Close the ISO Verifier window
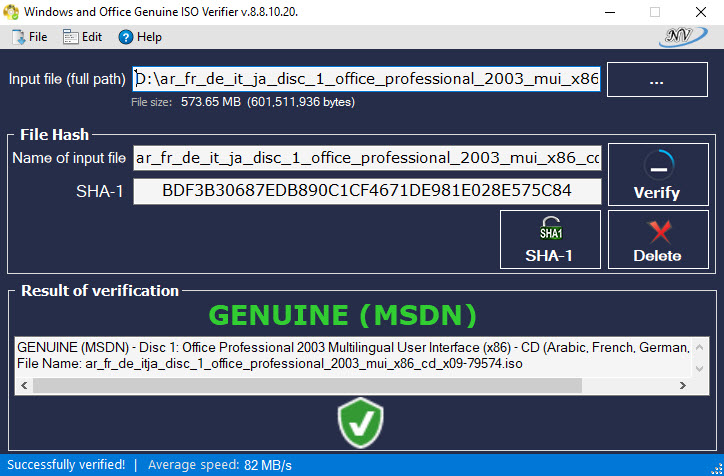Image resolution: width=724 pixels, height=476 pixels. [x=701, y=12]
